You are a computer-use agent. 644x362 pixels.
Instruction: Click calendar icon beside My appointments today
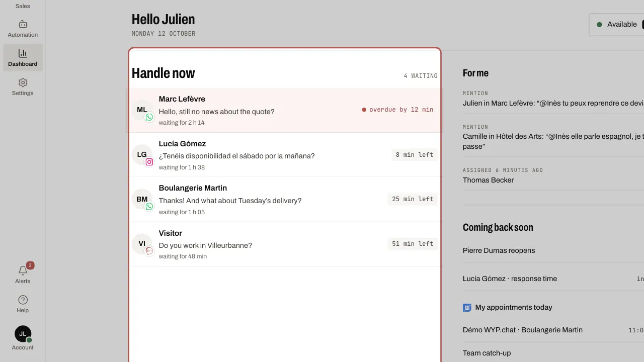pos(467,308)
